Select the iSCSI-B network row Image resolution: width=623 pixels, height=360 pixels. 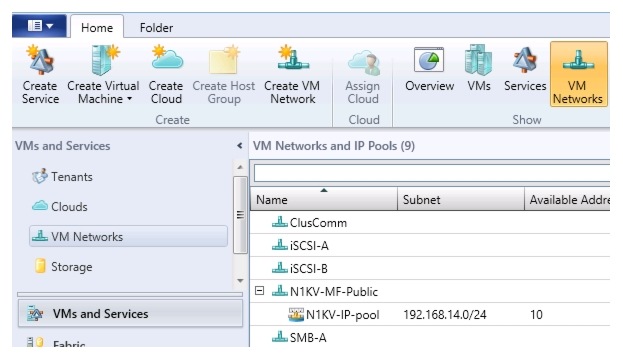coord(430,269)
